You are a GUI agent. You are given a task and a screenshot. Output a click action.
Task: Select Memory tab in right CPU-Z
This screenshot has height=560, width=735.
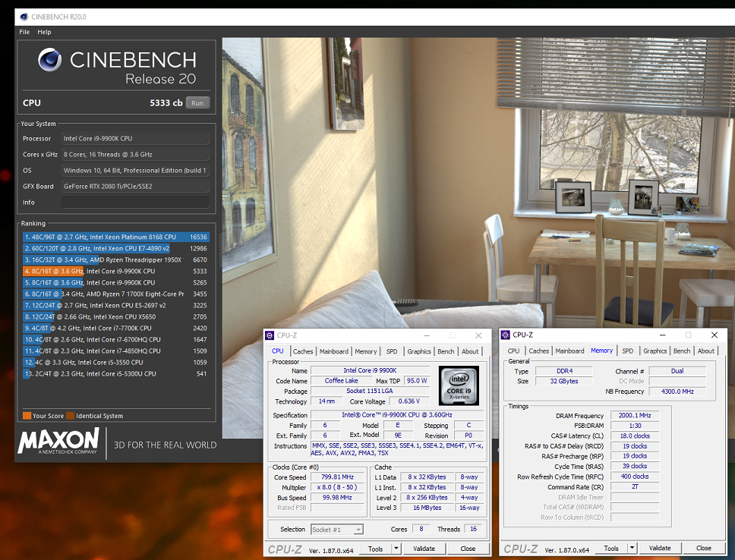point(602,351)
